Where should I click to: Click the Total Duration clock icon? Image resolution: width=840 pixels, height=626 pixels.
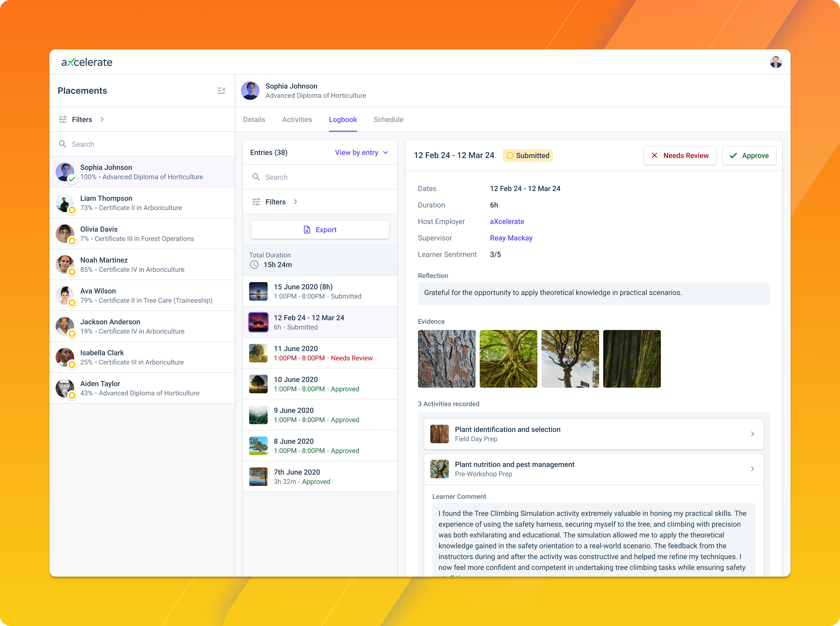(x=254, y=265)
